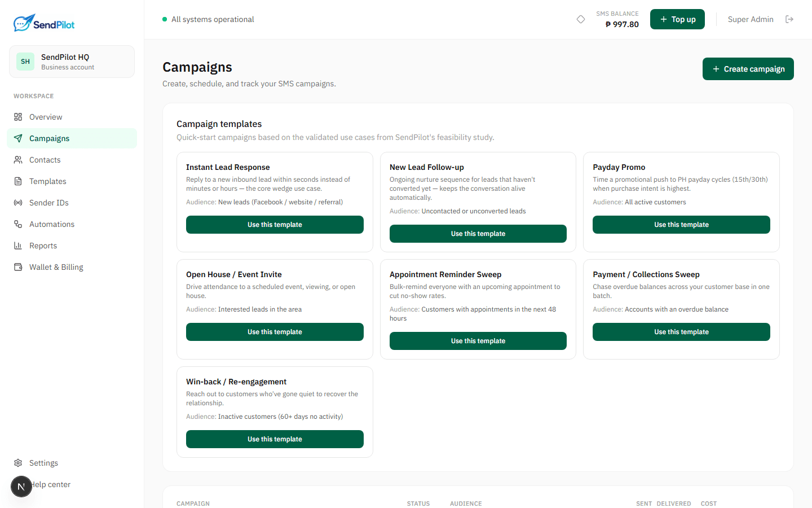Click the SendPilot logo
The width and height of the screenshot is (812, 508).
pyautogui.click(x=44, y=23)
